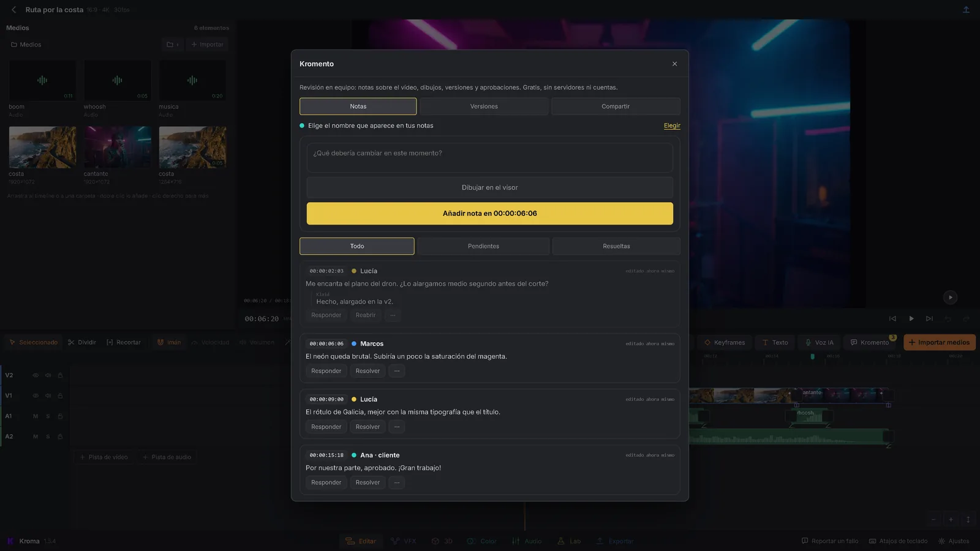Click the Elegir link
This screenshot has height=551, width=980.
(672, 126)
